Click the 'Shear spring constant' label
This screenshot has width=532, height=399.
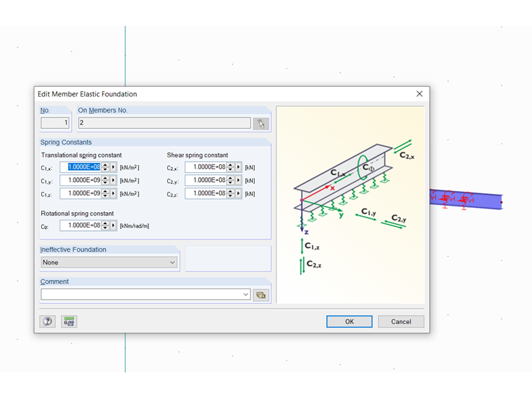pyautogui.click(x=197, y=155)
